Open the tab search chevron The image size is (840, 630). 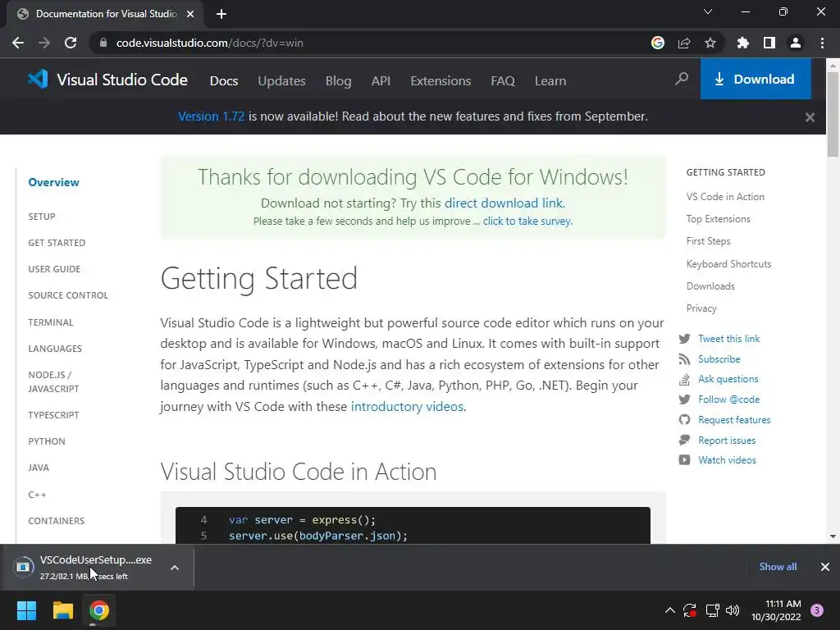click(708, 11)
